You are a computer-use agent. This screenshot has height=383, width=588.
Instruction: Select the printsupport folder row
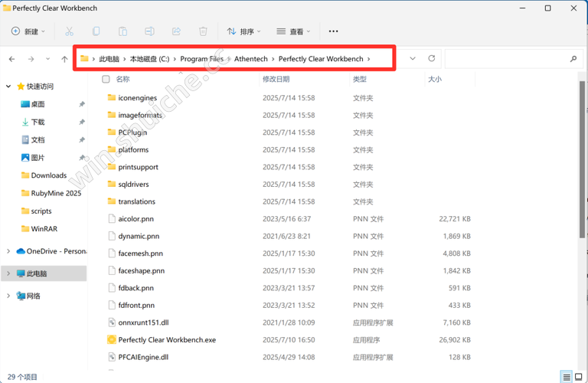coord(289,167)
